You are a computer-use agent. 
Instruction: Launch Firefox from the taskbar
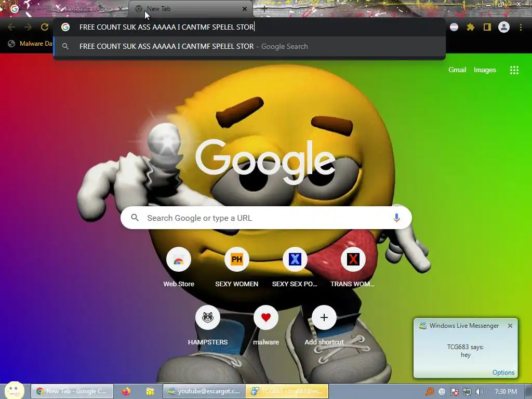pyautogui.click(x=126, y=391)
